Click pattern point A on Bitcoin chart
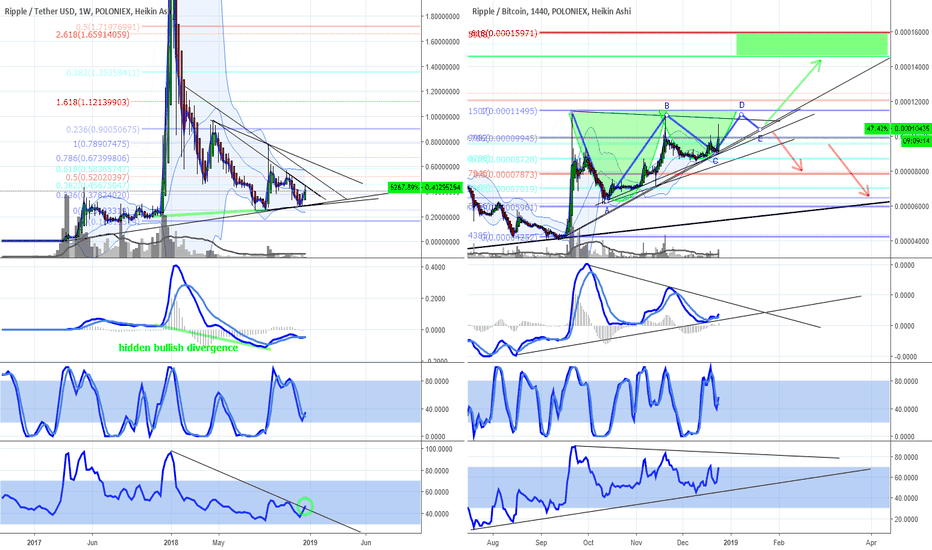The height and width of the screenshot is (550, 932). pos(607,209)
